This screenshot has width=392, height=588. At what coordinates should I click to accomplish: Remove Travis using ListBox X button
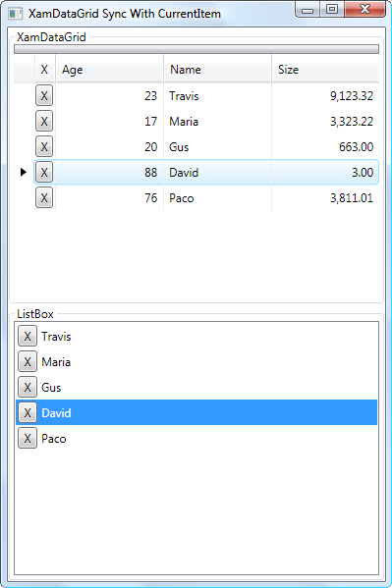[x=28, y=336]
